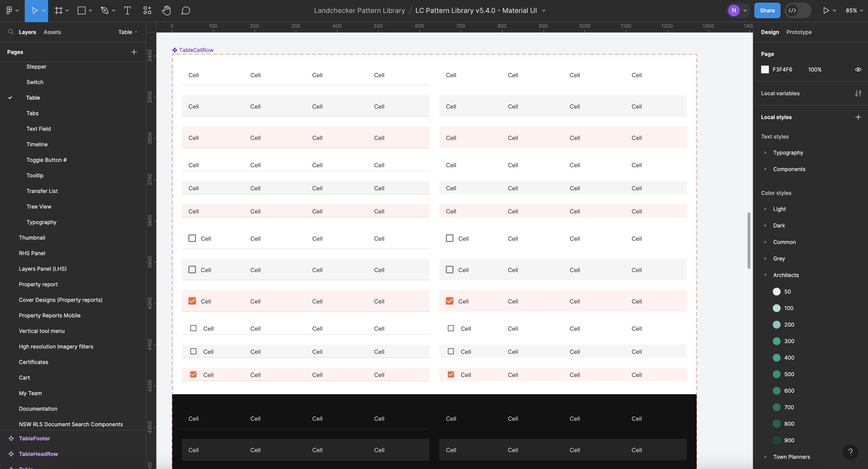The height and width of the screenshot is (469, 868).
Task: Select the Move tool
Action: point(35,10)
